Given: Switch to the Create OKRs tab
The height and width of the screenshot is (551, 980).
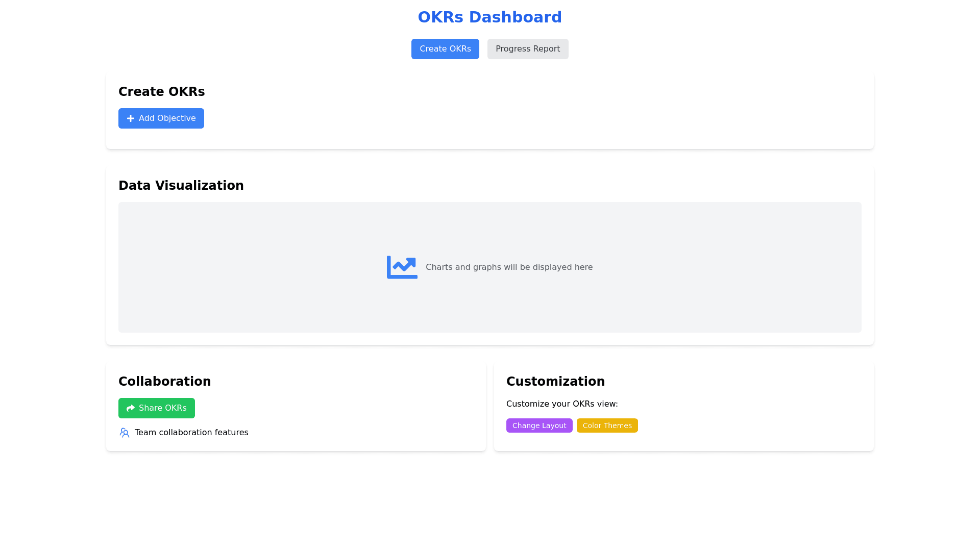Looking at the screenshot, I should tap(445, 49).
